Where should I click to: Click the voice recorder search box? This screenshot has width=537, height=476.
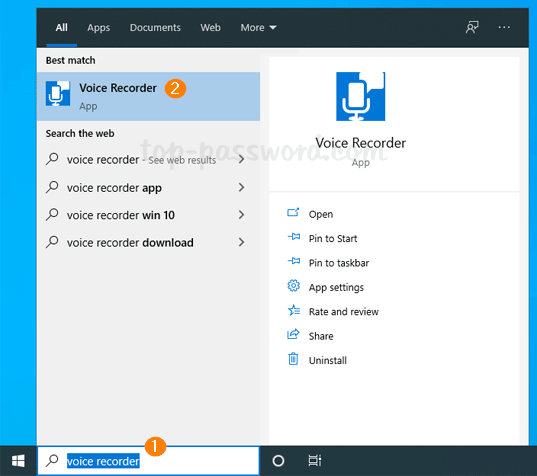(x=148, y=461)
